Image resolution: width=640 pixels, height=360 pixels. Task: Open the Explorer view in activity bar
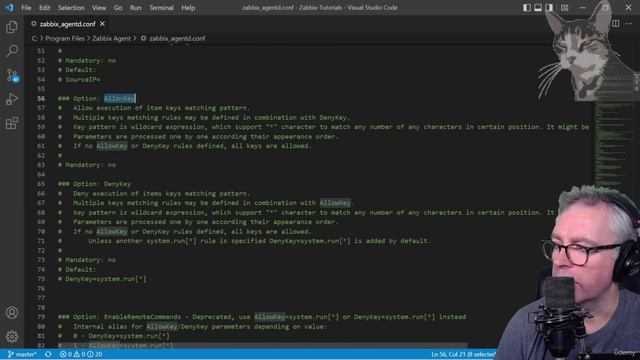pos(12,27)
